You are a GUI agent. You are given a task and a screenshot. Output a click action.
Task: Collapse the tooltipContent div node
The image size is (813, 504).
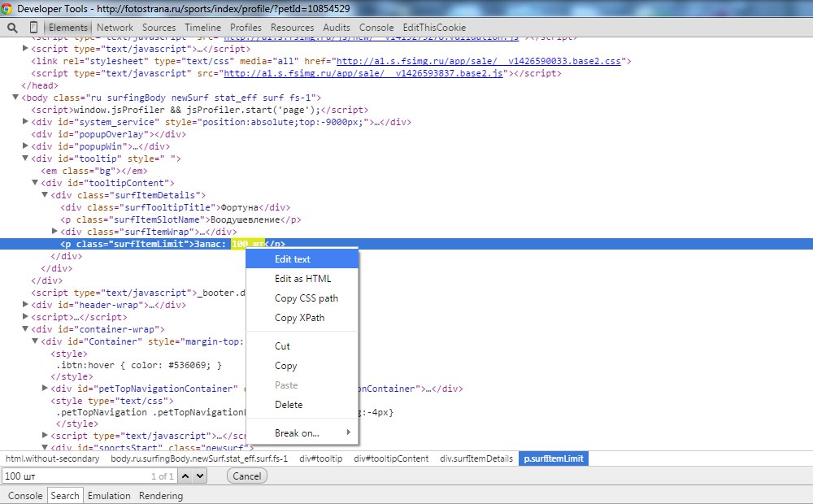click(x=35, y=183)
